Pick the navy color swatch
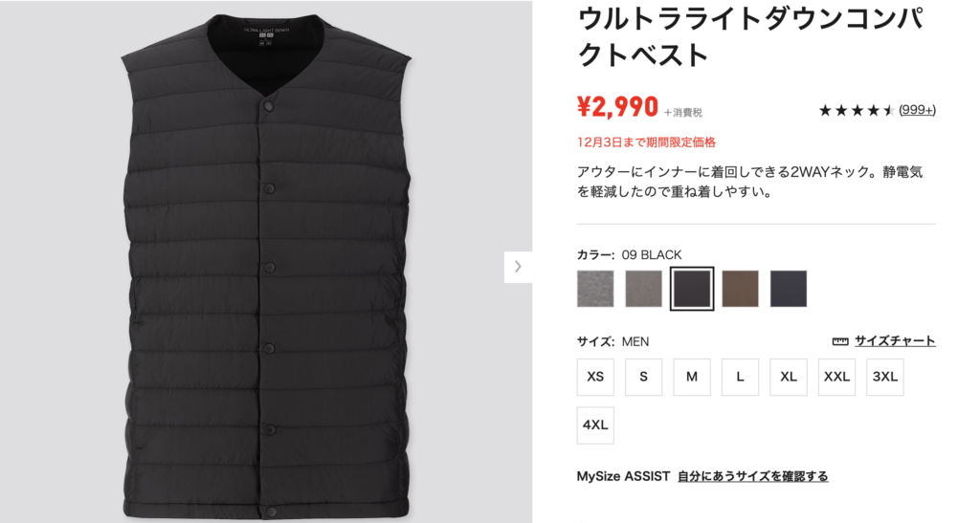 (x=789, y=289)
